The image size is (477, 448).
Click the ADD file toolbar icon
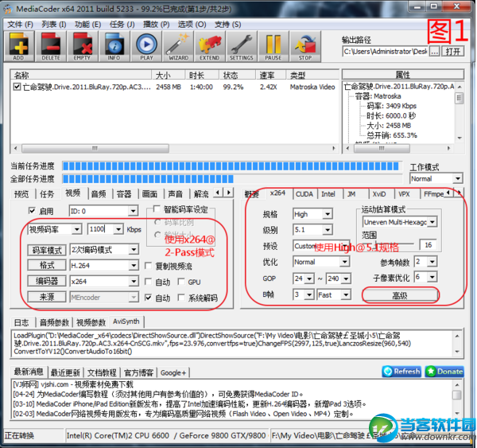point(19,46)
